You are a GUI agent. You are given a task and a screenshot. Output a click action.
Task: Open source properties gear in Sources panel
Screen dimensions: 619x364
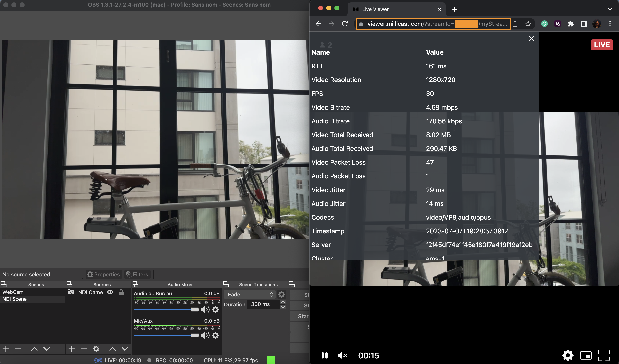(x=96, y=349)
